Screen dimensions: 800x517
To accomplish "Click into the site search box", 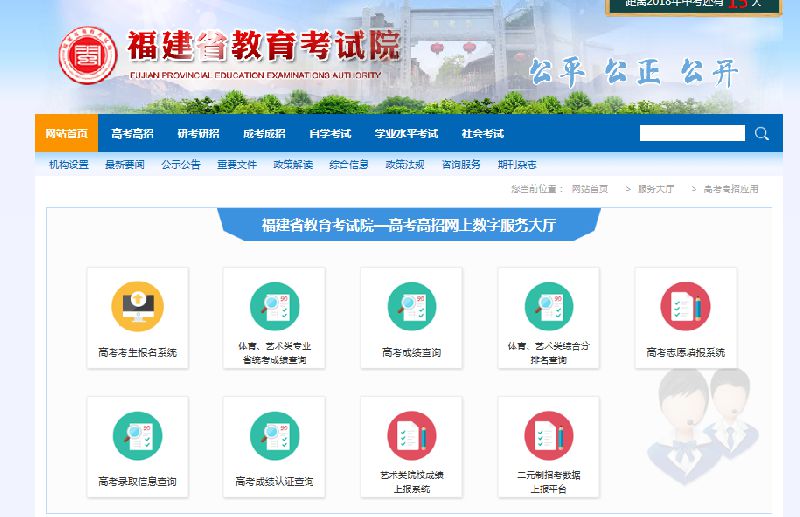I will 692,133.
